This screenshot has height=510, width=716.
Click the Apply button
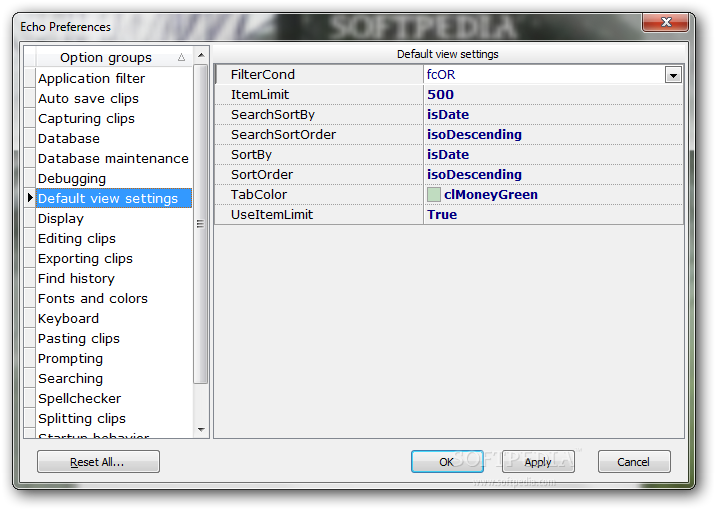538,462
